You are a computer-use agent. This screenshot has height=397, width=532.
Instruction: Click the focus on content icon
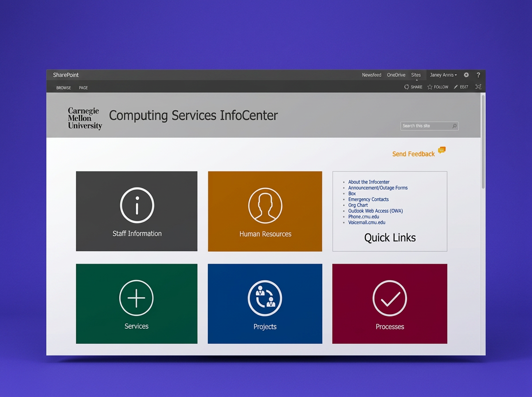pos(478,87)
